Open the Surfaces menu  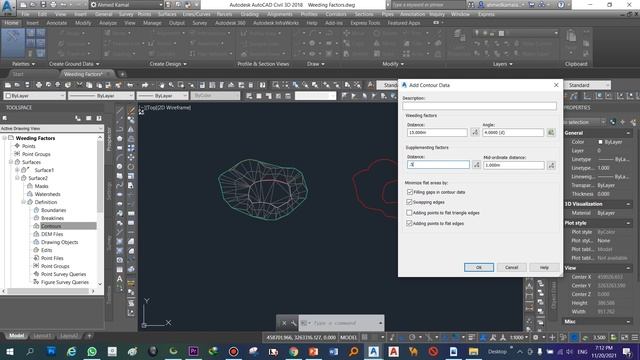coord(167,14)
